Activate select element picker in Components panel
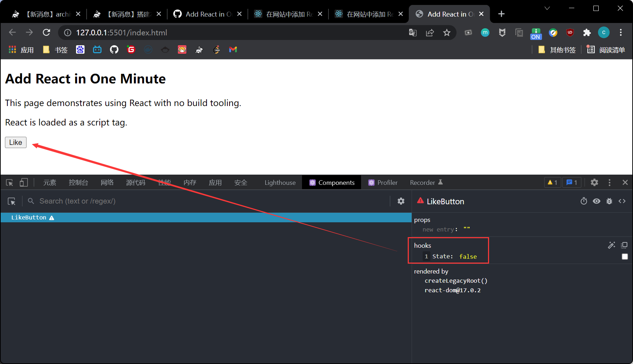 [12, 201]
